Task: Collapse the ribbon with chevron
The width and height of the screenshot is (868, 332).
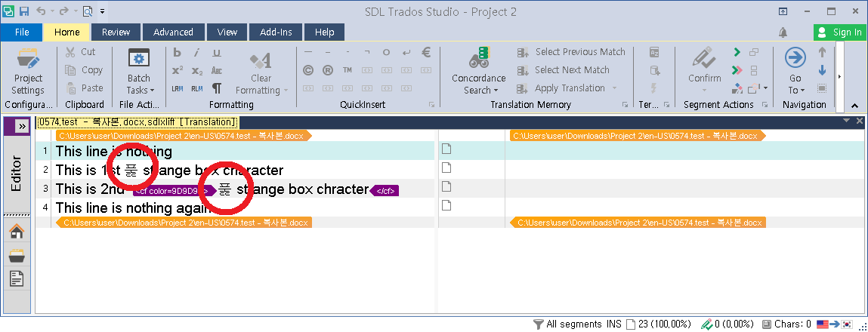Action: click(854, 105)
